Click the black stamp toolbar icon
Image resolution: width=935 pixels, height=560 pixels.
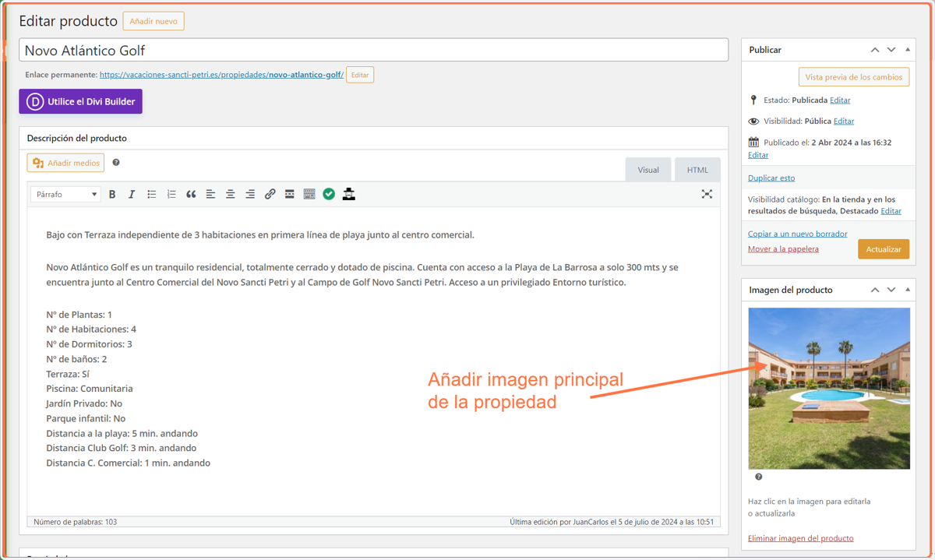click(x=349, y=194)
